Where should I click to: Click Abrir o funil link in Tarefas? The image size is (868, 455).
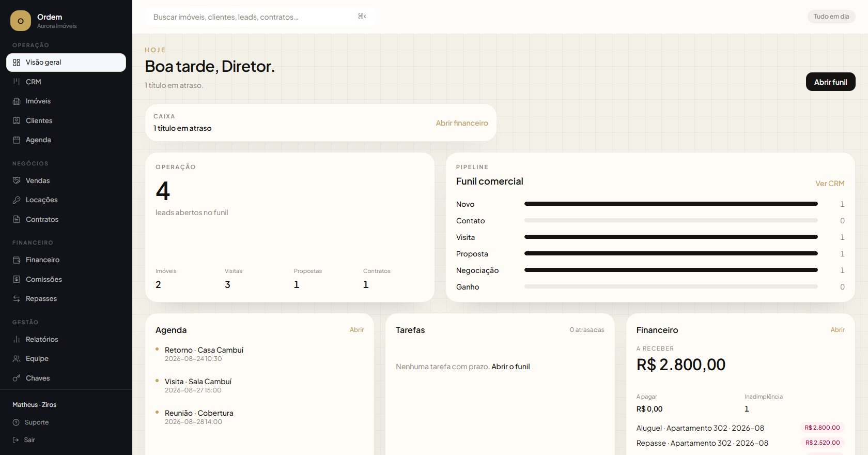[510, 367]
